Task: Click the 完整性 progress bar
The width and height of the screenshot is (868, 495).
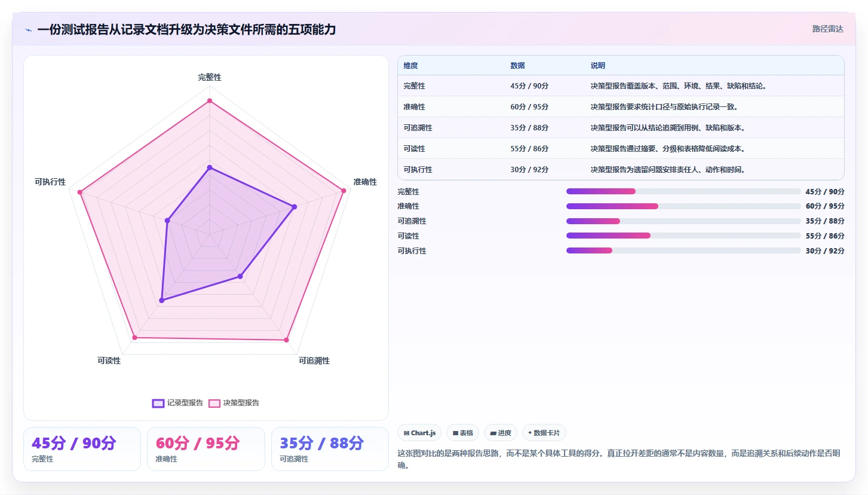Action: (683, 191)
